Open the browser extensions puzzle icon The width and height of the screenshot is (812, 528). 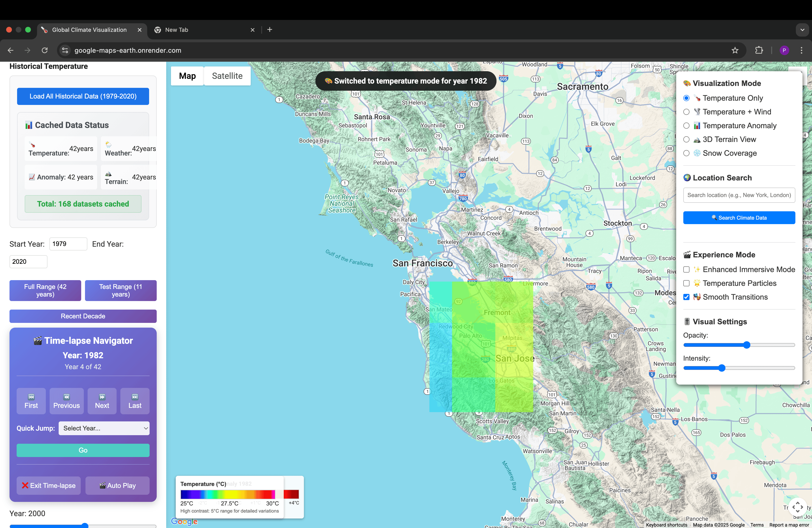click(x=759, y=51)
